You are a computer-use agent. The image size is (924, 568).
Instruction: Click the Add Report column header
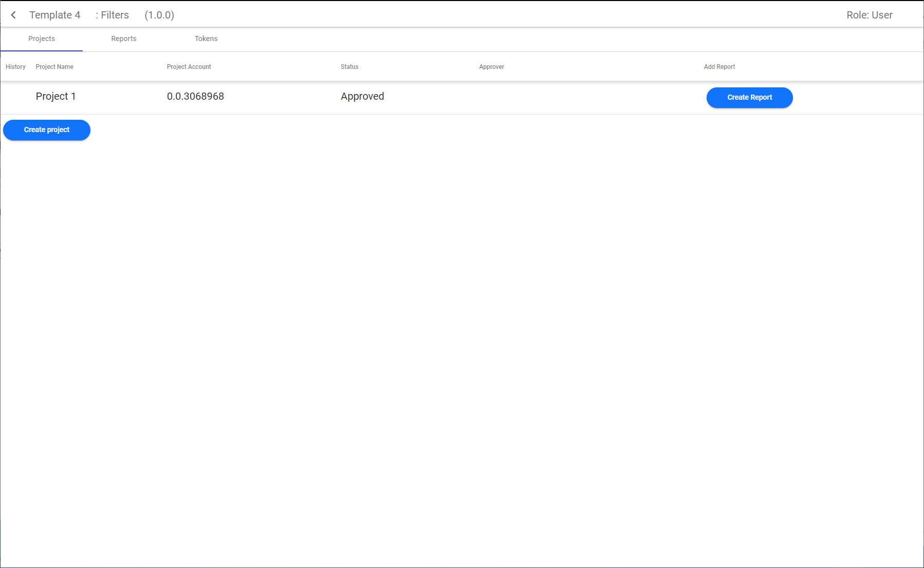click(x=719, y=67)
